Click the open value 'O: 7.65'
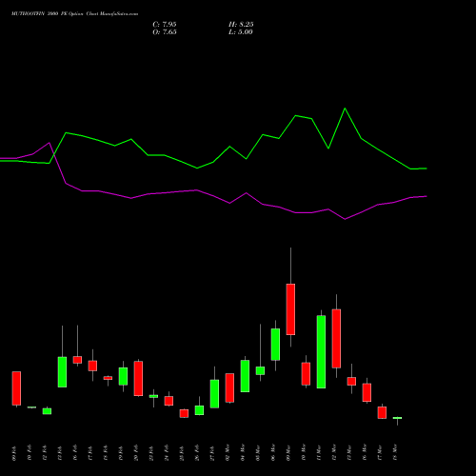 pyautogui.click(x=165, y=32)
